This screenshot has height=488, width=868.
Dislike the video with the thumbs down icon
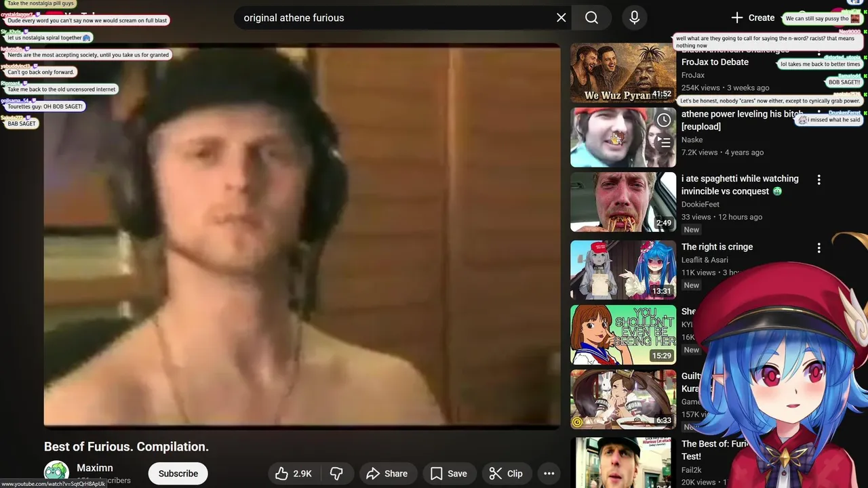[336, 474]
